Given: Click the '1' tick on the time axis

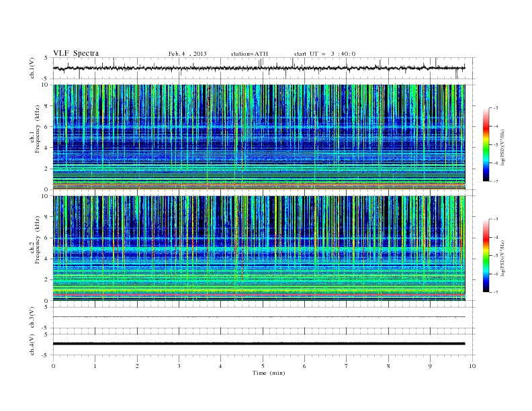Looking at the screenshot, I should (x=95, y=366).
